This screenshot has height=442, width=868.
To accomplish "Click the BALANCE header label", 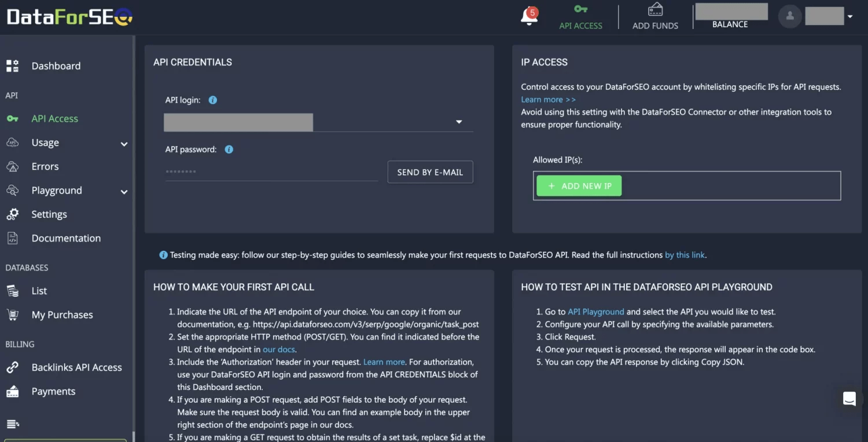I will [x=730, y=24].
